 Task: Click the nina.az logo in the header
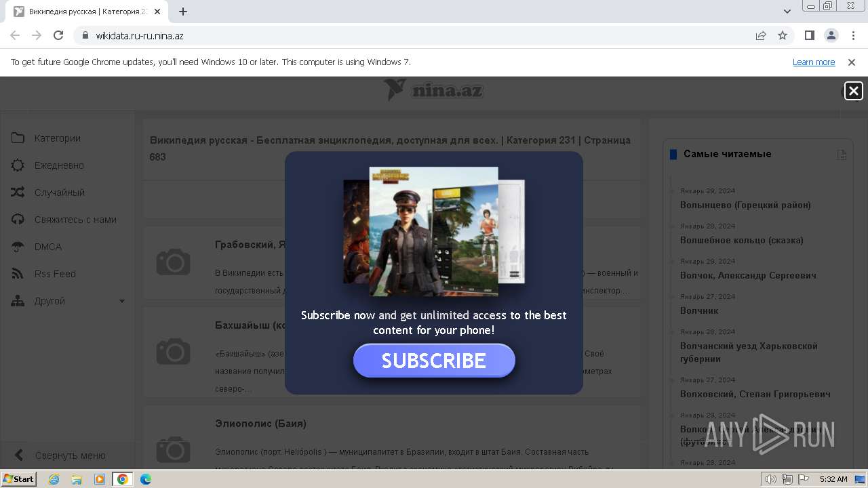pyautogui.click(x=433, y=90)
